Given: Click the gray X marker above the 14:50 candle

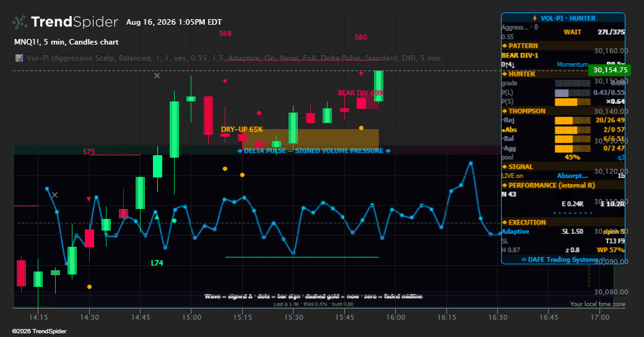Looking at the screenshot, I should (x=157, y=75).
